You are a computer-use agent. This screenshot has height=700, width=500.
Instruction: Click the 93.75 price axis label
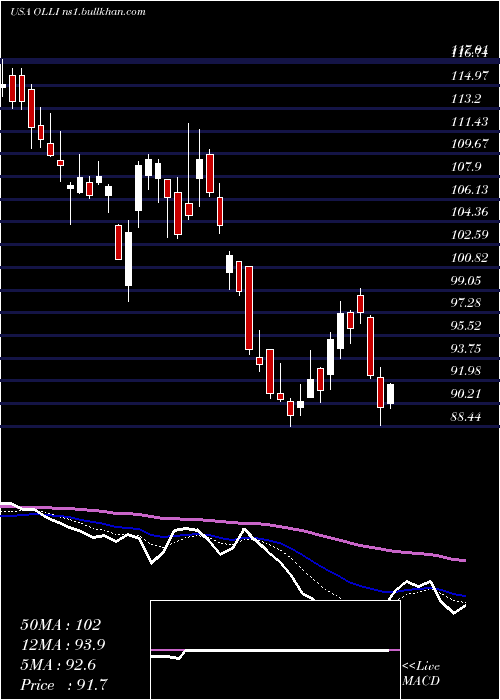tap(466, 348)
